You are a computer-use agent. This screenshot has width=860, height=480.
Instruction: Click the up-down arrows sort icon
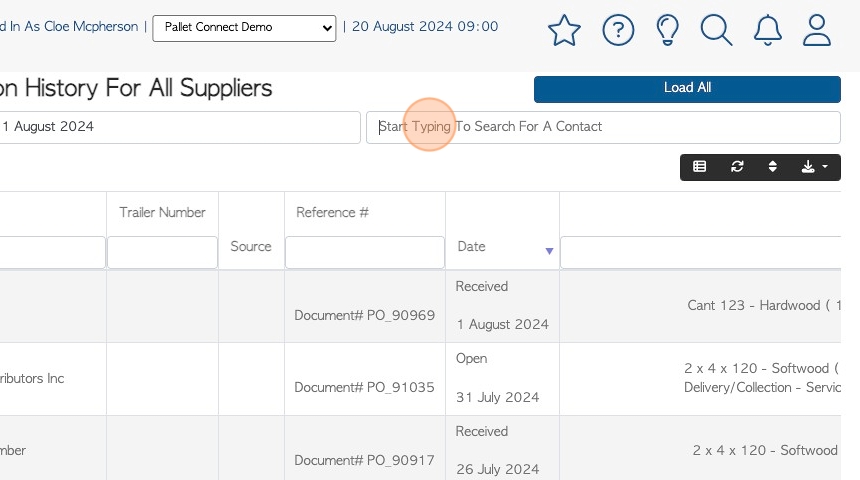tap(772, 167)
